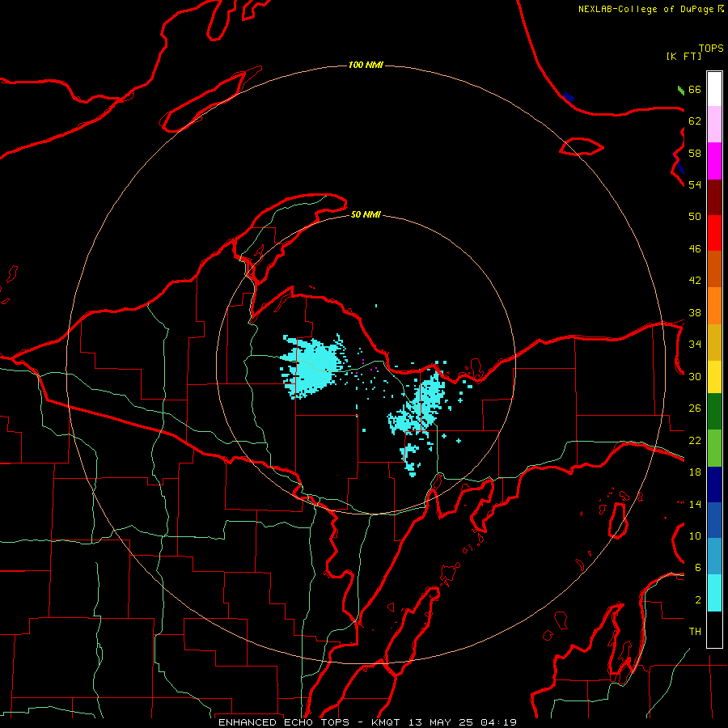Image resolution: width=728 pixels, height=728 pixels.
Task: Pick the black TH threshold swatch
Action: click(x=714, y=629)
